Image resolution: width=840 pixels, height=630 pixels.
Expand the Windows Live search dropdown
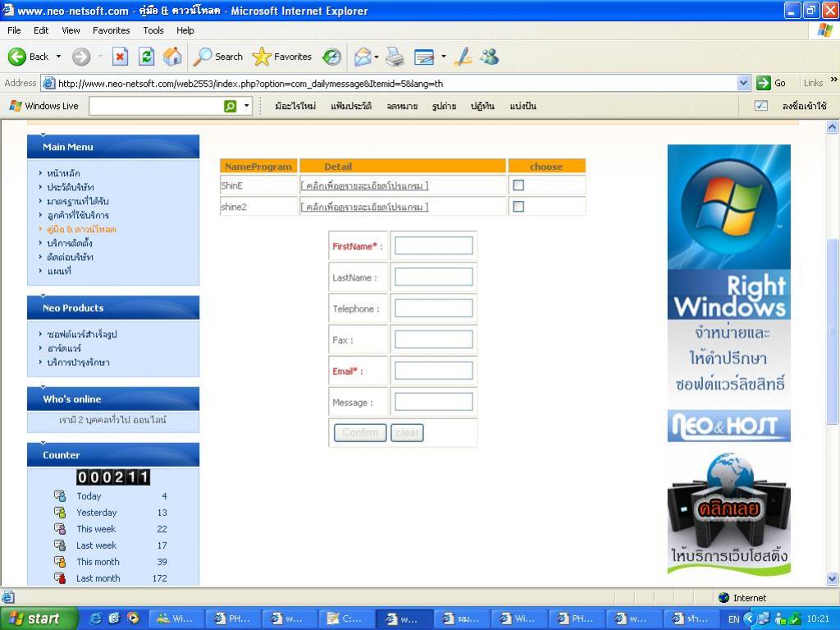(246, 106)
